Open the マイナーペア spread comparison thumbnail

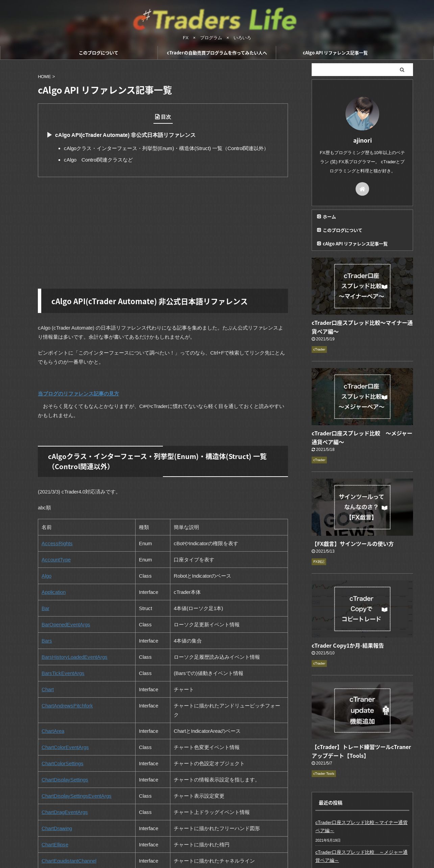coord(362,286)
